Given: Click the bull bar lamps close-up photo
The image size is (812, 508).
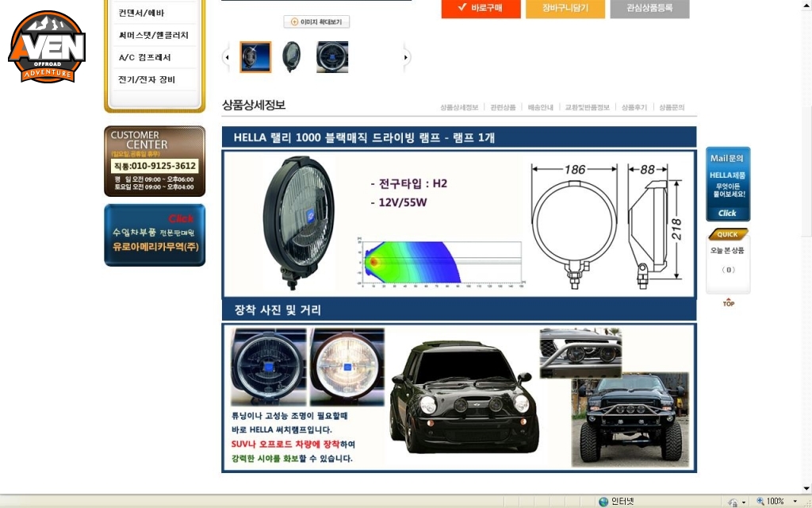Looking at the screenshot, I should point(580,353).
